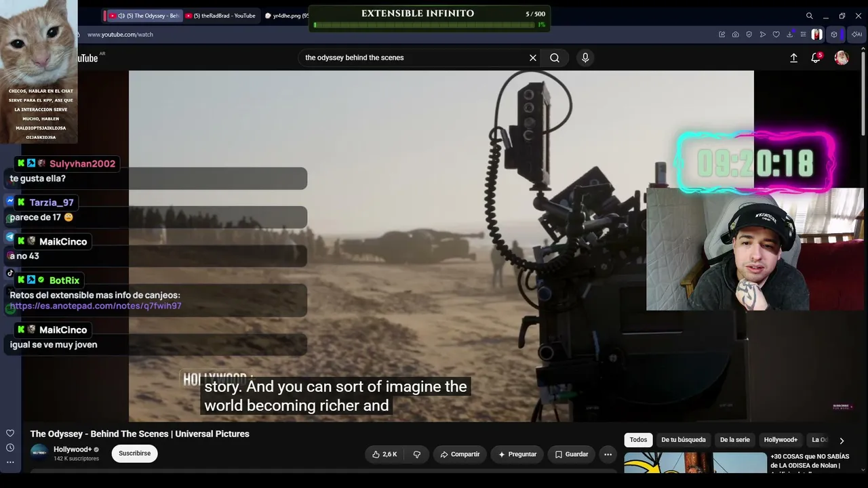The height and width of the screenshot is (488, 868).
Task: Click the browser tab search magnifier
Action: (x=809, y=16)
